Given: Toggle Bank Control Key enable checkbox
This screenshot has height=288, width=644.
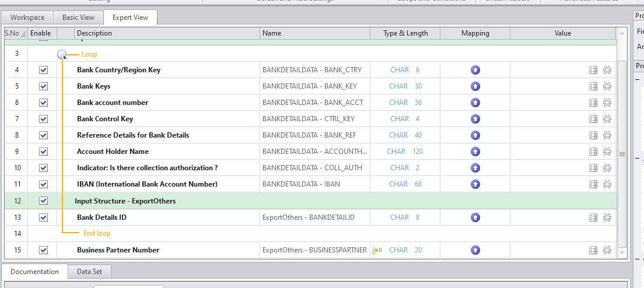Looking at the screenshot, I should (x=43, y=119).
